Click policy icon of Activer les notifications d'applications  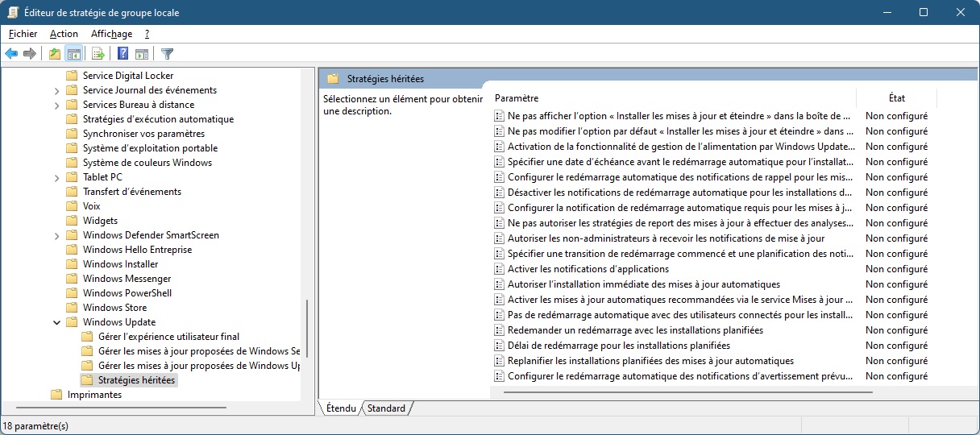coord(499,269)
